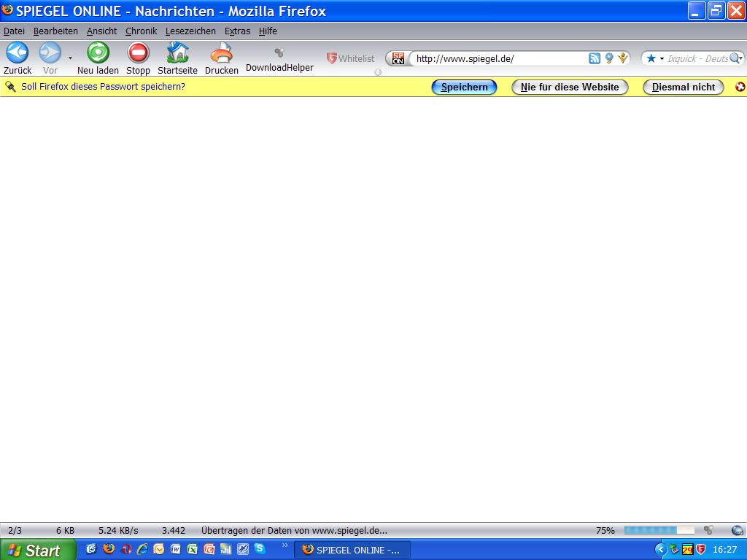
Task: Reload the page with Neu laden
Action: [98, 52]
